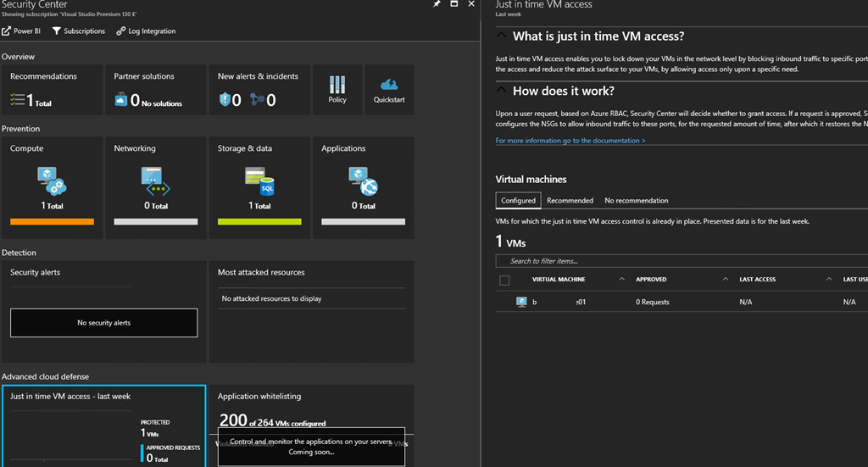Switch to the No recommendation tab
This screenshot has height=467, width=868.
point(636,201)
